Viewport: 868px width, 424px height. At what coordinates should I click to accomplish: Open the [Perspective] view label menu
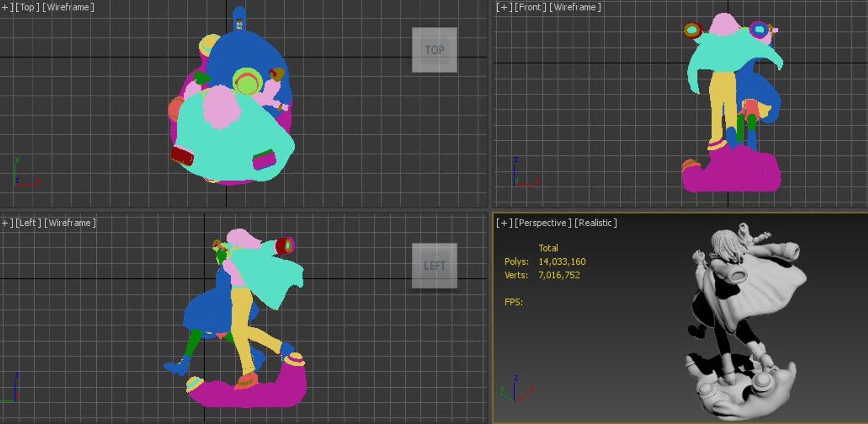click(543, 223)
